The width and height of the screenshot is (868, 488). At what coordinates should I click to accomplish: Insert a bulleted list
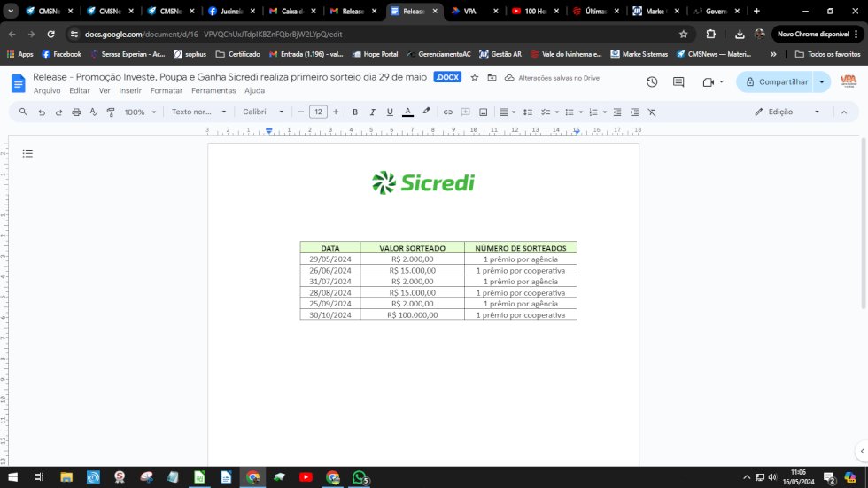[x=569, y=112]
